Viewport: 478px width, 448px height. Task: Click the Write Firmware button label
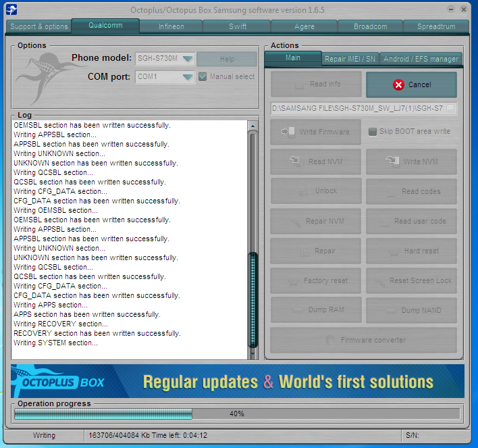(324, 132)
